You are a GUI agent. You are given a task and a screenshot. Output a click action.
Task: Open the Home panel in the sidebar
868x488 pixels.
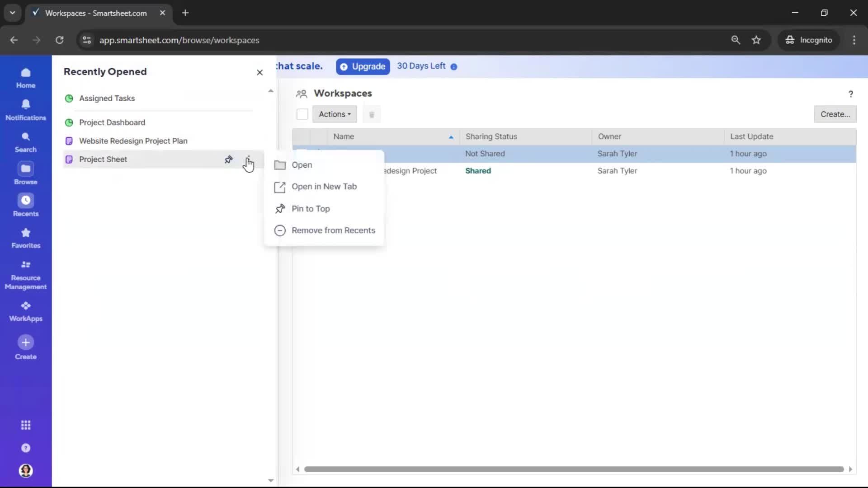(26, 78)
